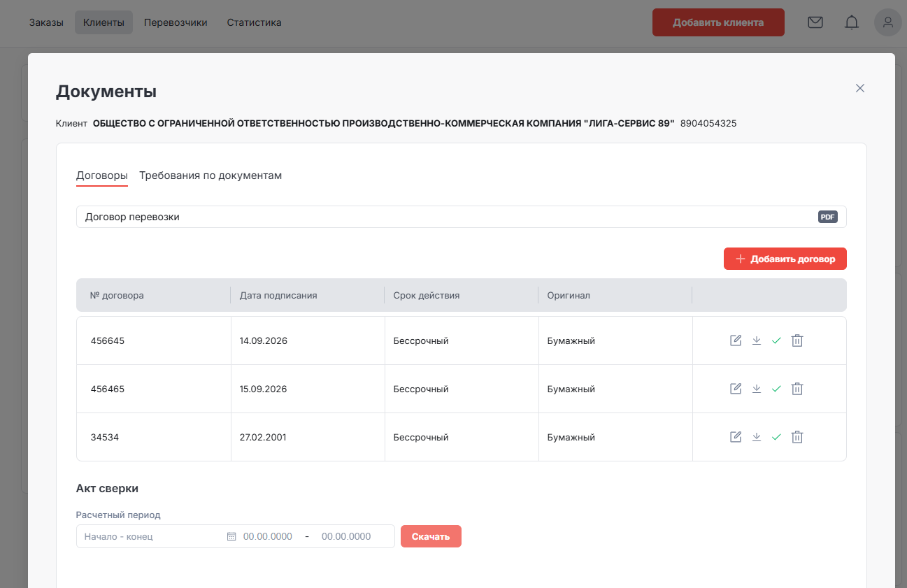
Task: Edit contract 456465 with pencil icon
Action: click(736, 389)
